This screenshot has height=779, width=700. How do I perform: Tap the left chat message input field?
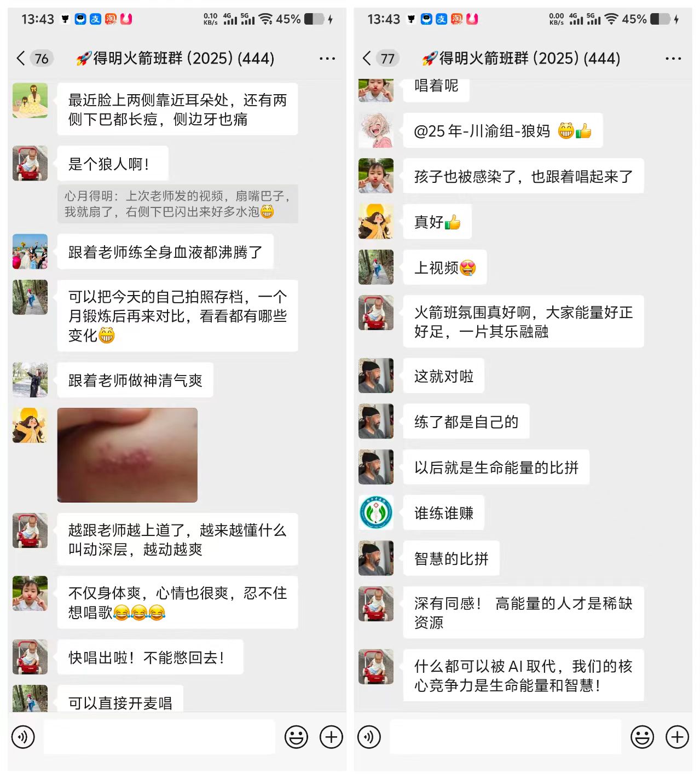click(159, 737)
